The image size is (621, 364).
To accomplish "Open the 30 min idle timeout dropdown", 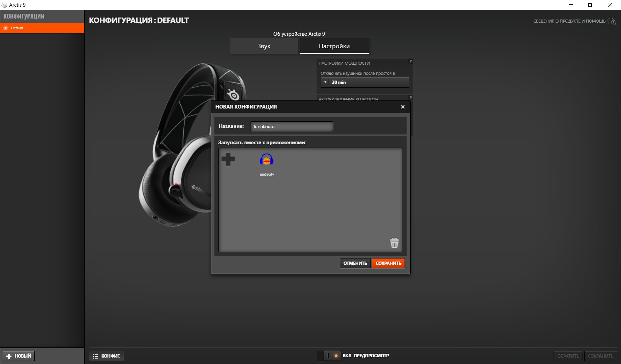I will 365,82.
